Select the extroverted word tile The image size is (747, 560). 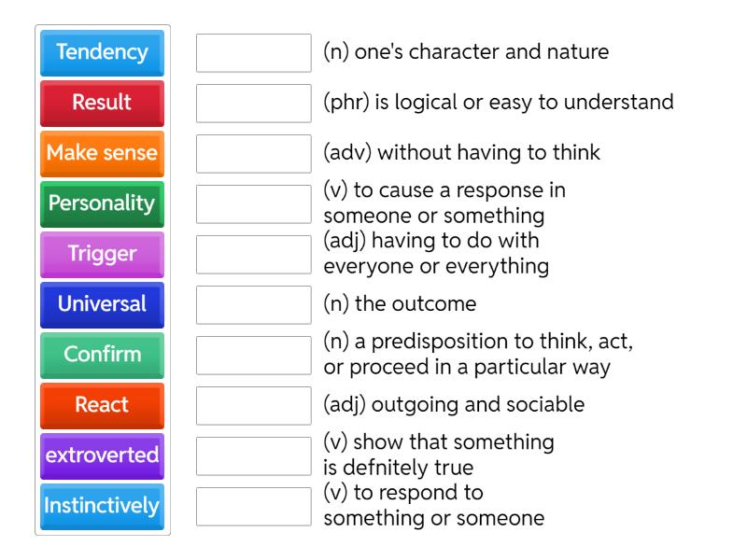(101, 456)
